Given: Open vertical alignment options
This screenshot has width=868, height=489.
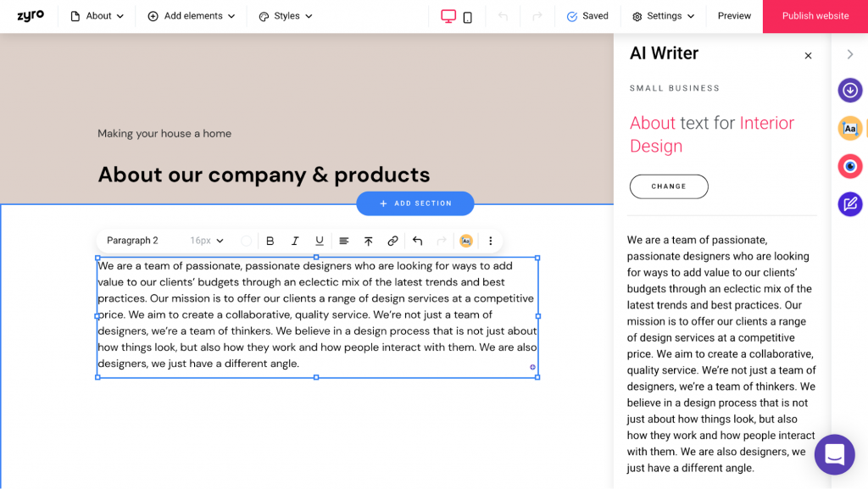Looking at the screenshot, I should pyautogui.click(x=368, y=241).
